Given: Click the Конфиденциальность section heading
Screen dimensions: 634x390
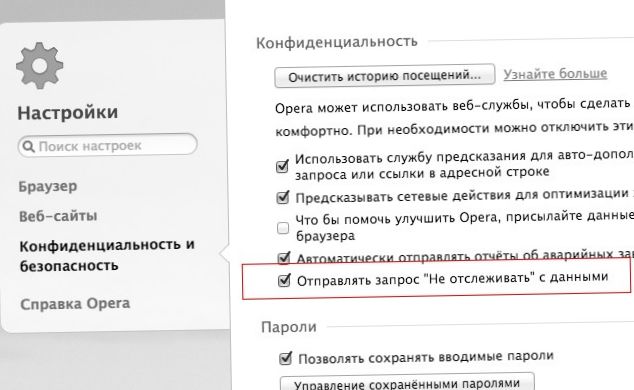Looking at the screenshot, I should (x=336, y=42).
